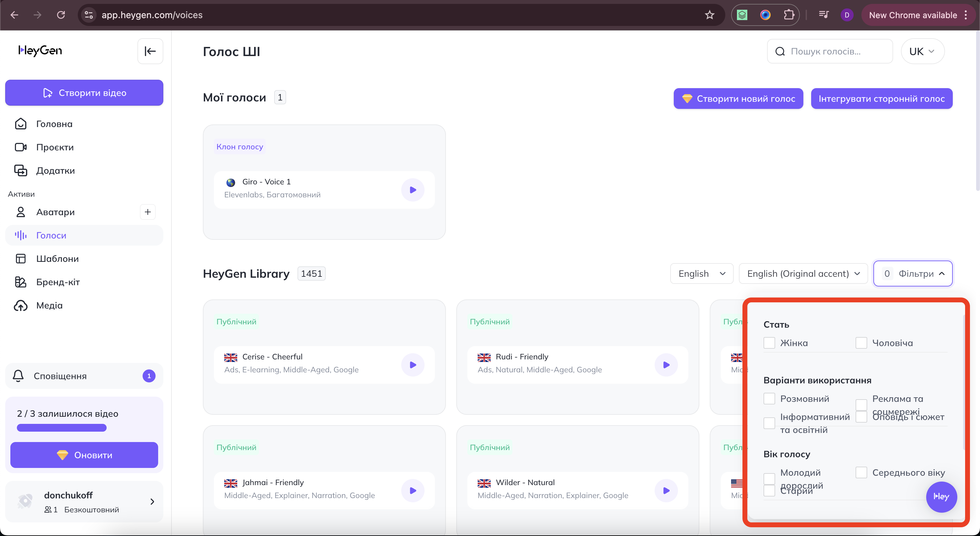This screenshot has height=536, width=980.
Task: Select the Молодий дорослий age filter
Action: coord(769,479)
